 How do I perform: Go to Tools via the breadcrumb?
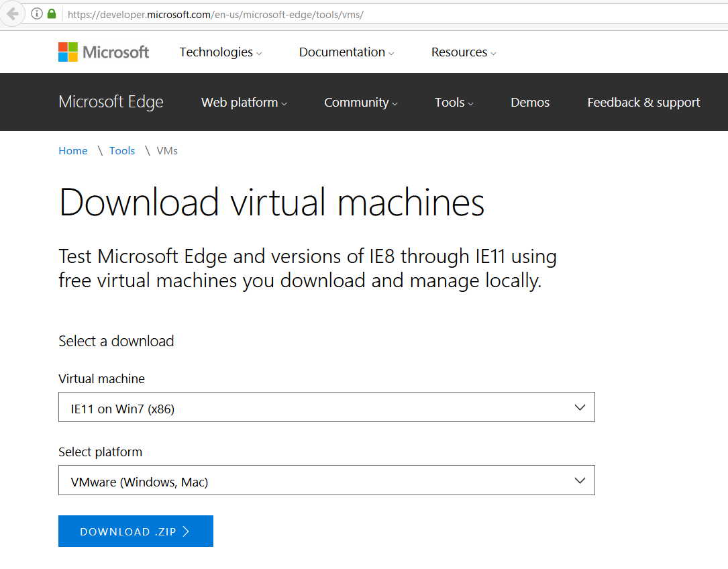tap(122, 150)
